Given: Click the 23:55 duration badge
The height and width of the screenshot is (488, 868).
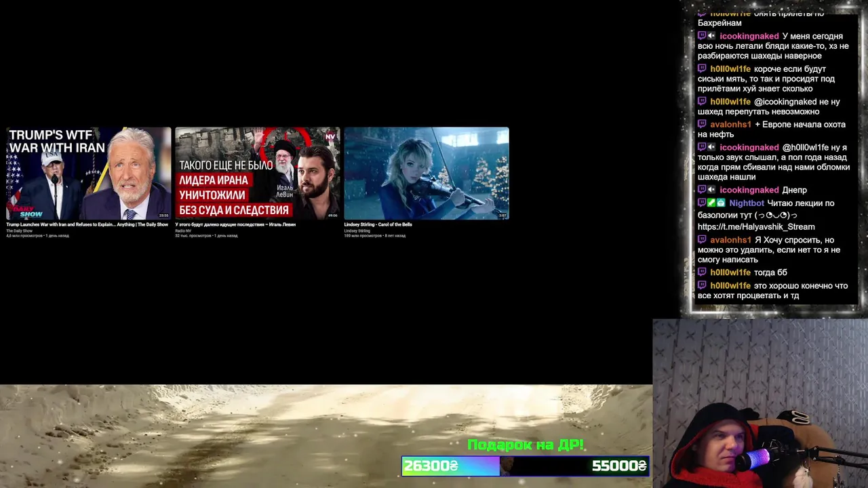Looking at the screenshot, I should click(x=163, y=216).
